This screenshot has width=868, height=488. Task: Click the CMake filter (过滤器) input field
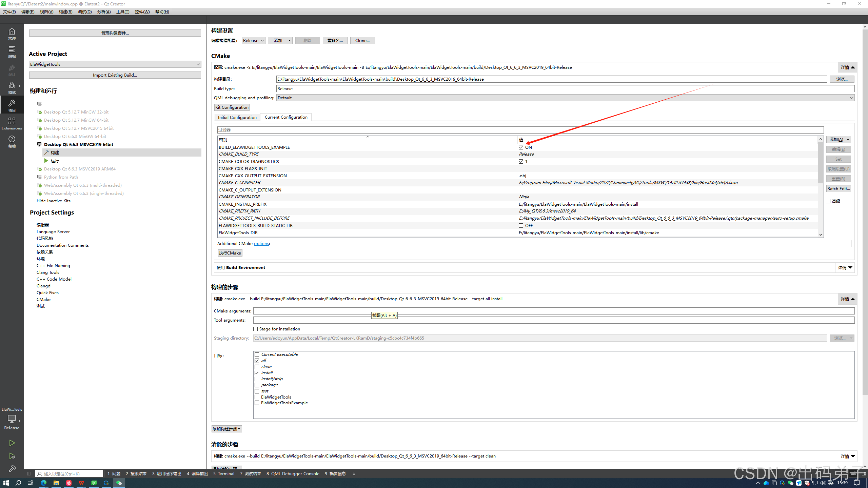pos(520,130)
